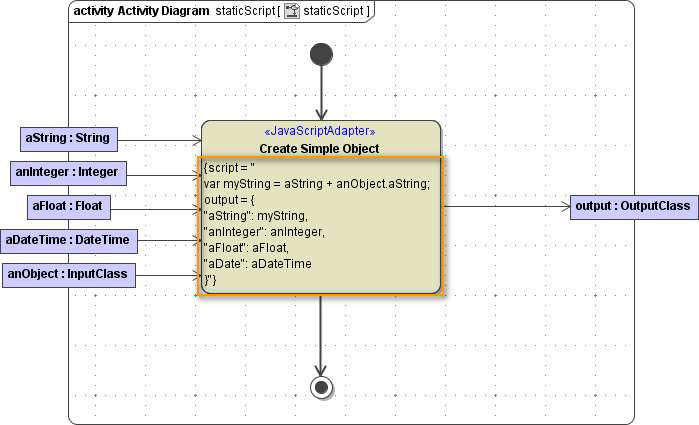Click the 'var myString' script line

pyautogui.click(x=315, y=183)
